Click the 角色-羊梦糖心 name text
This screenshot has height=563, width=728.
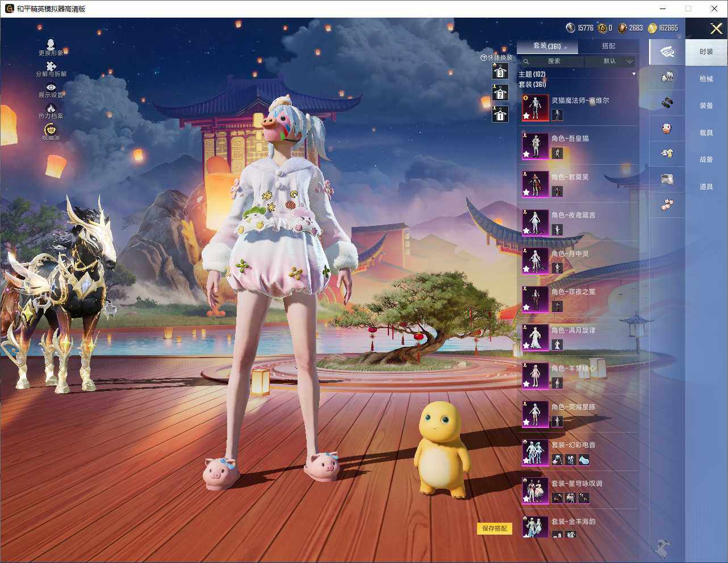point(574,368)
